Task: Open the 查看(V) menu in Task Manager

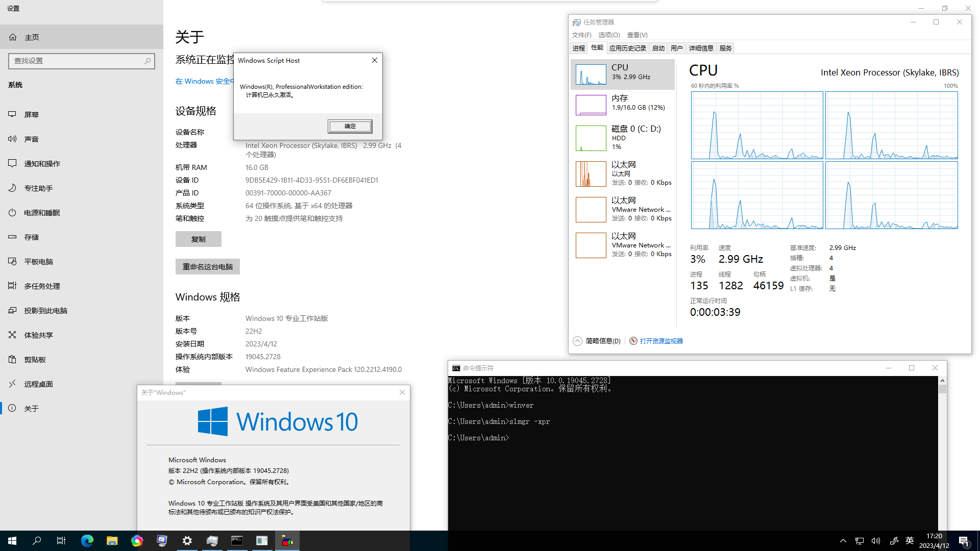Action: (637, 35)
